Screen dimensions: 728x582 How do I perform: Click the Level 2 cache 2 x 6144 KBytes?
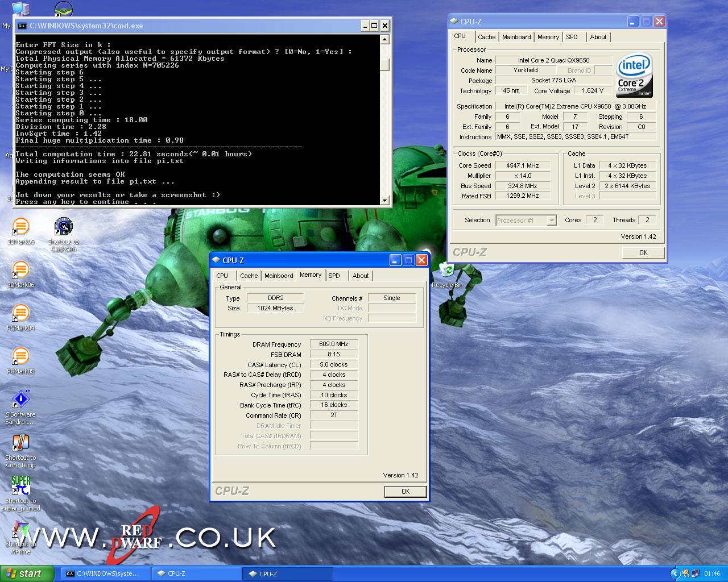click(x=627, y=186)
